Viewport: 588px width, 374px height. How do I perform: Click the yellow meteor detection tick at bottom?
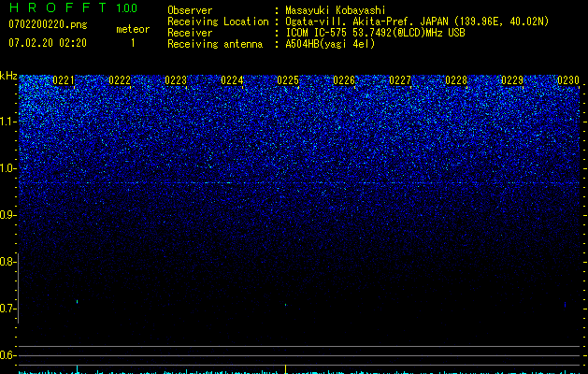[x=286, y=368]
